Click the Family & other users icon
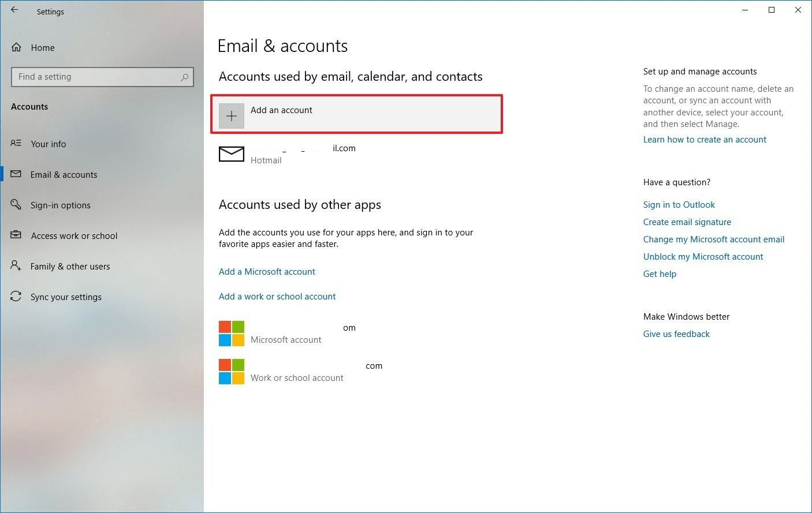812x513 pixels. (16, 265)
